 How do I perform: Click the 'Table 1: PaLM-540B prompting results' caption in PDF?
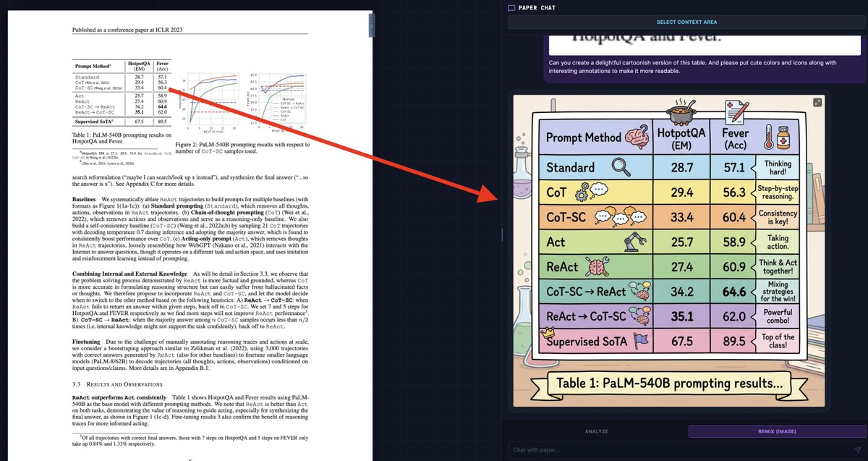[122, 138]
